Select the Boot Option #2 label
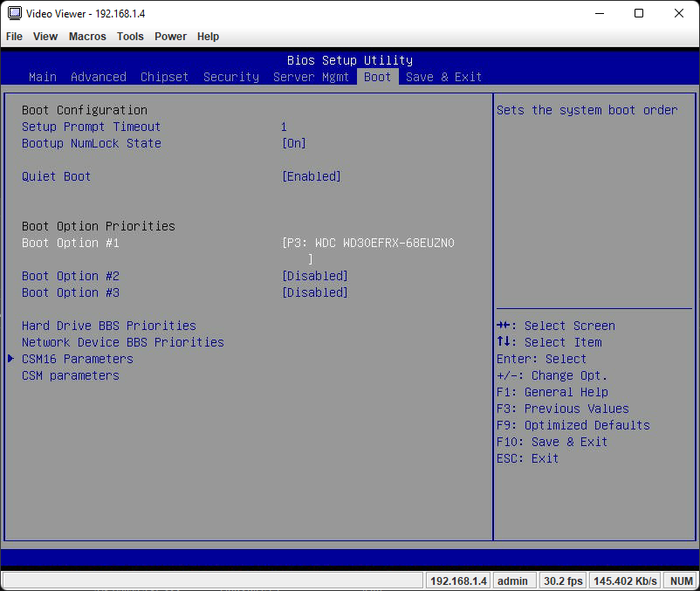The width and height of the screenshot is (700, 591). click(71, 276)
